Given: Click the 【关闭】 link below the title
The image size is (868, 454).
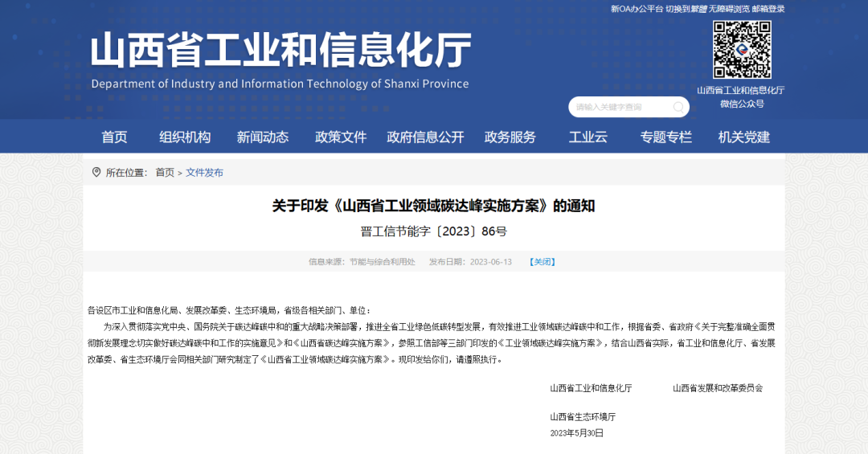Looking at the screenshot, I should [542, 262].
